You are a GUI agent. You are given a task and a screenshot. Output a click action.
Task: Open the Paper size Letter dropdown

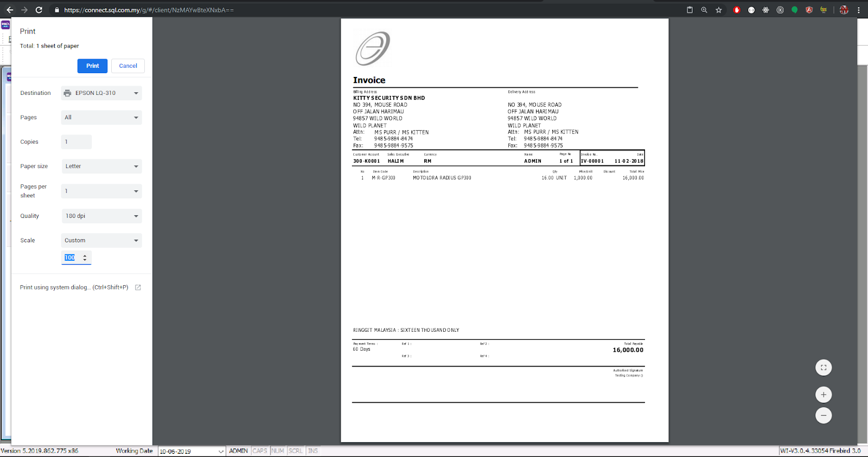pyautogui.click(x=101, y=166)
